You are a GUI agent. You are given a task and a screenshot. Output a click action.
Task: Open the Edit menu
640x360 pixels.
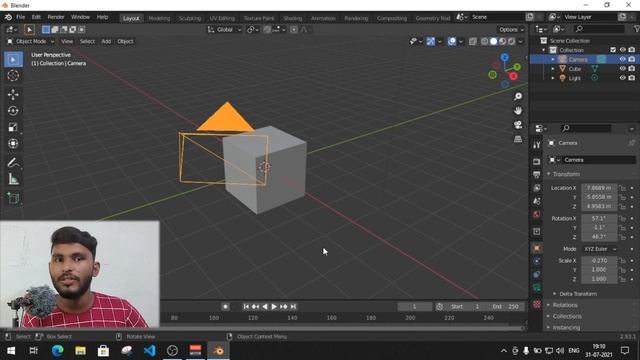(x=36, y=17)
